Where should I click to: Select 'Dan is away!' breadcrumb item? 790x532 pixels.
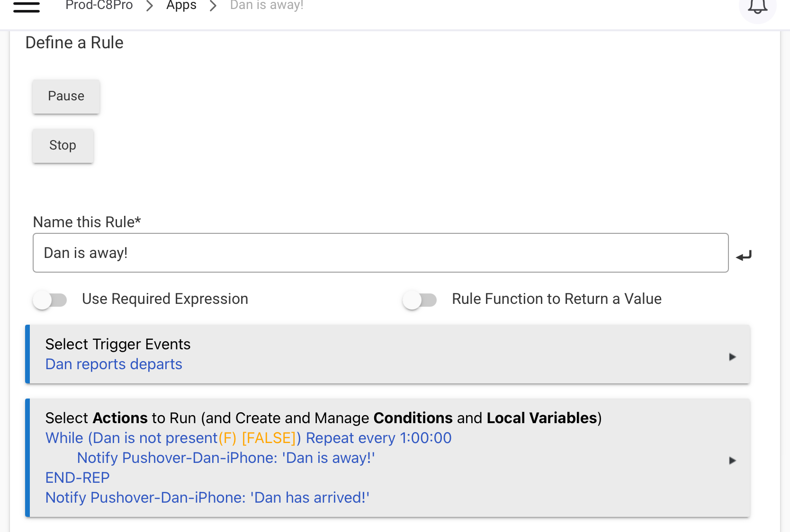pyautogui.click(x=266, y=5)
